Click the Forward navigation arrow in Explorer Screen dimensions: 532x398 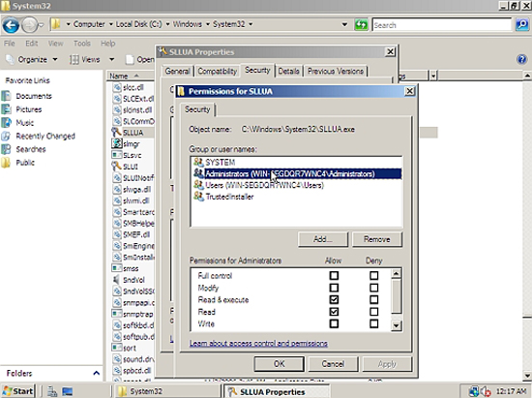coord(29,25)
